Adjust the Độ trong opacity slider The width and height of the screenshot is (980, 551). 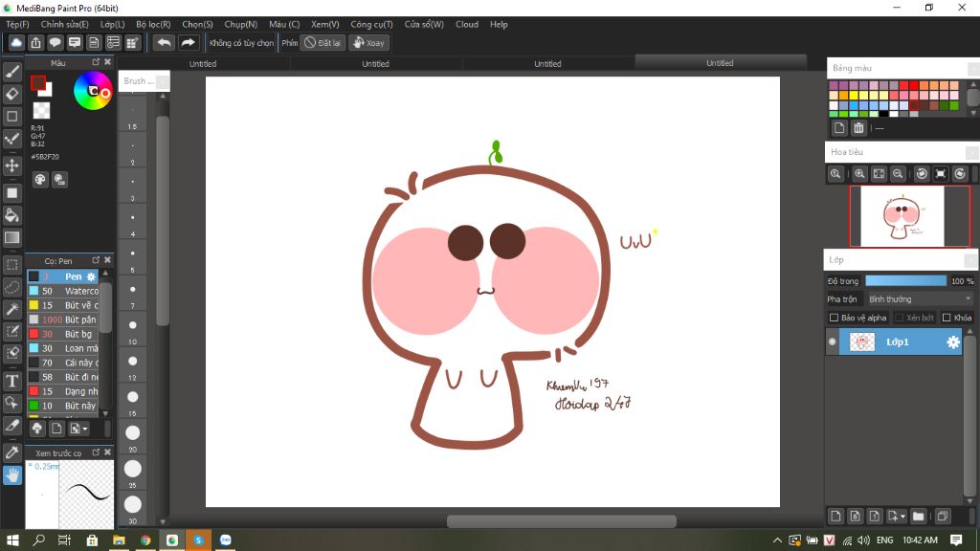905,281
